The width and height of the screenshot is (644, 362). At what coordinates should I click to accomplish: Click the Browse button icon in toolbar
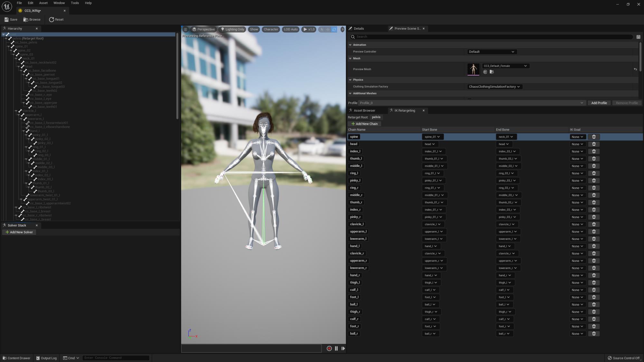coord(26,19)
